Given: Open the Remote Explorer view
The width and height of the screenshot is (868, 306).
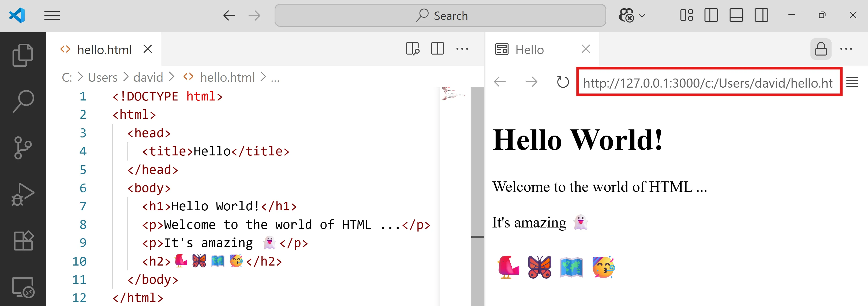Looking at the screenshot, I should click(x=23, y=287).
